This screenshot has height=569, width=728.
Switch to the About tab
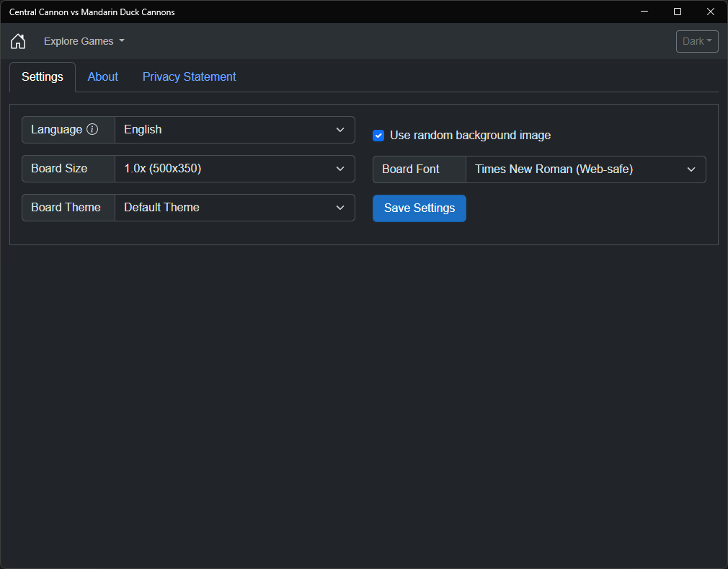click(x=103, y=77)
